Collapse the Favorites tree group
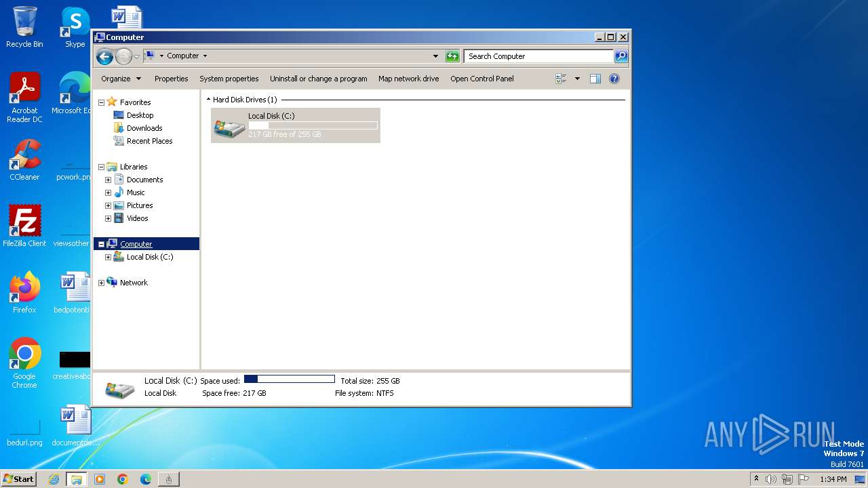The height and width of the screenshot is (488, 868). point(102,102)
